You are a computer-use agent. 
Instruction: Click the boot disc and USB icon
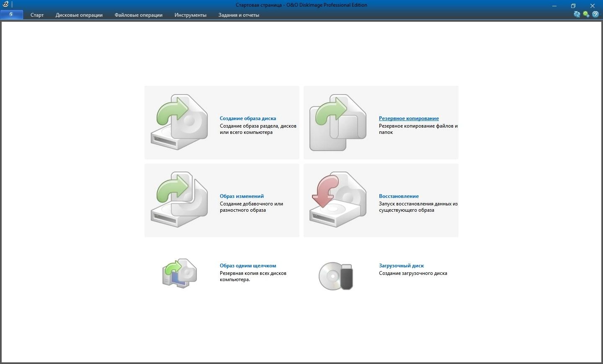pyautogui.click(x=336, y=276)
